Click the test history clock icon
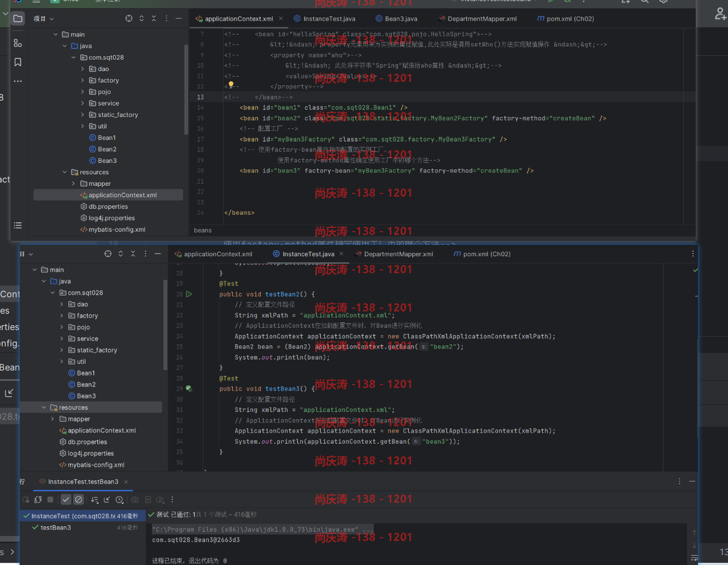 click(120, 499)
